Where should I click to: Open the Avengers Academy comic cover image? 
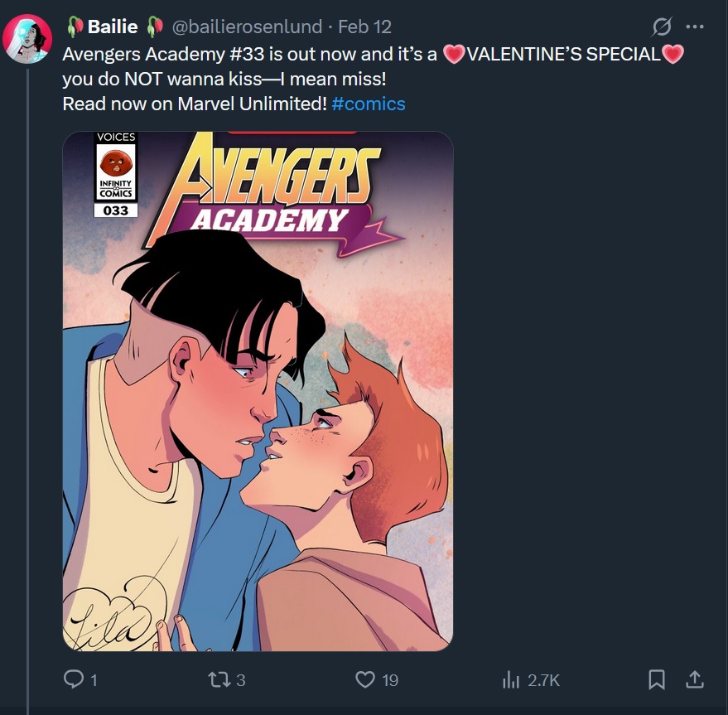[258, 391]
